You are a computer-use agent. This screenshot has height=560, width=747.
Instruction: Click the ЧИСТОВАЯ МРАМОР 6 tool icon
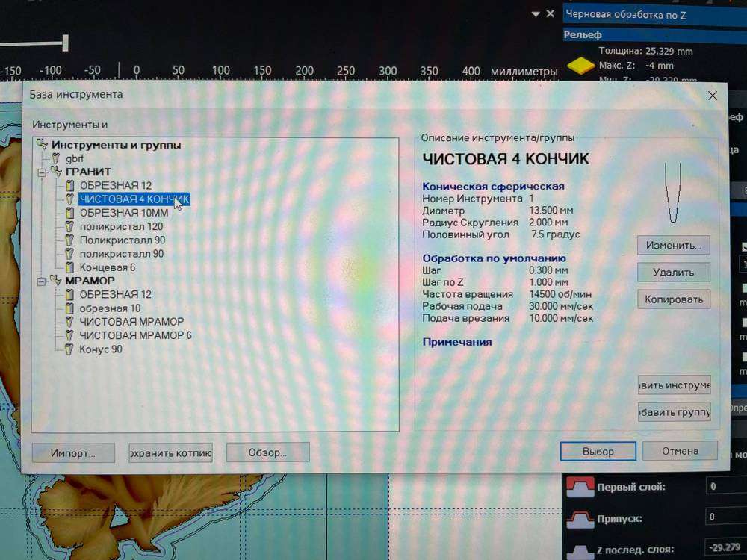click(69, 335)
